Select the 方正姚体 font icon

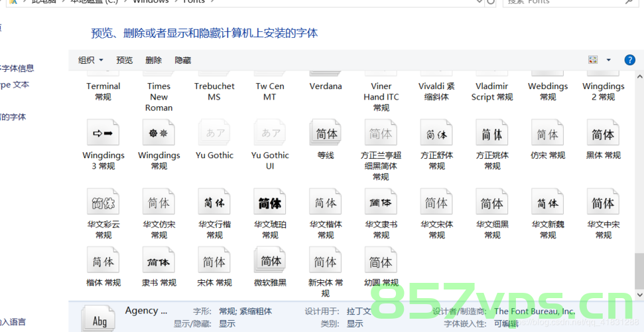coord(492,133)
